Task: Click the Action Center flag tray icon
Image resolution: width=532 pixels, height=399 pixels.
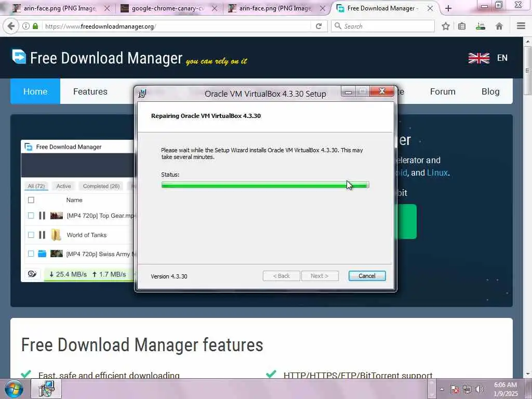Action: (455, 389)
